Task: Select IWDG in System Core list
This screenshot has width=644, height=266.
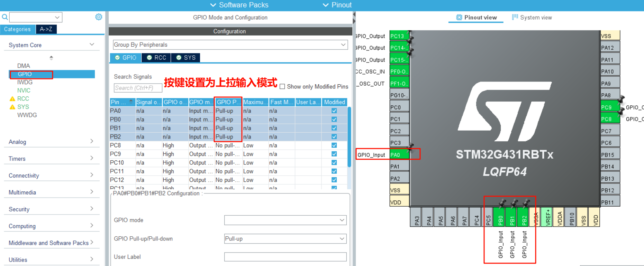Action: (25, 83)
